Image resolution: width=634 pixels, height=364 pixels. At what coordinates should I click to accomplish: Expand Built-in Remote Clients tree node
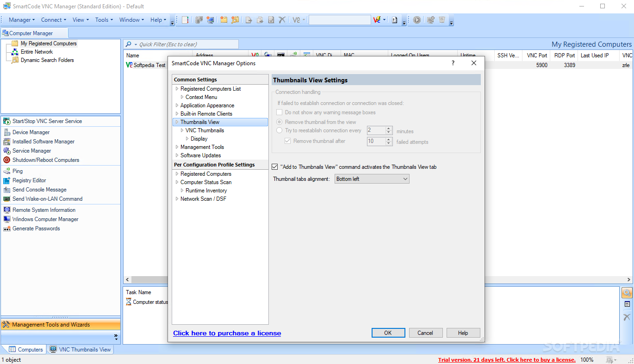[177, 114]
